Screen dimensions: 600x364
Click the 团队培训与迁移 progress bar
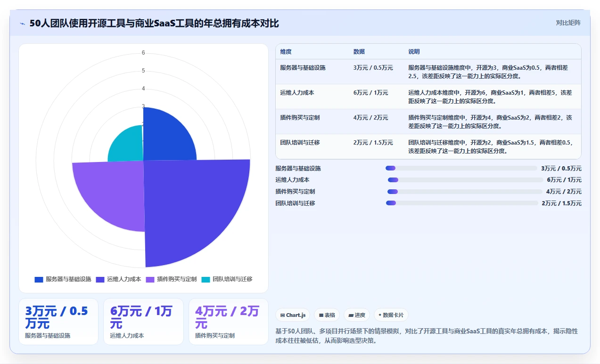coord(462,203)
